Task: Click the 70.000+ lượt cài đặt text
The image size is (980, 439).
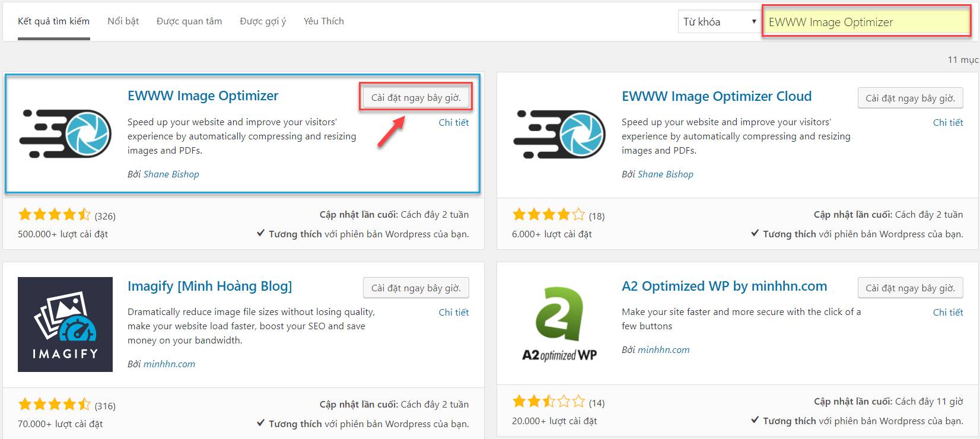Action: tap(61, 424)
